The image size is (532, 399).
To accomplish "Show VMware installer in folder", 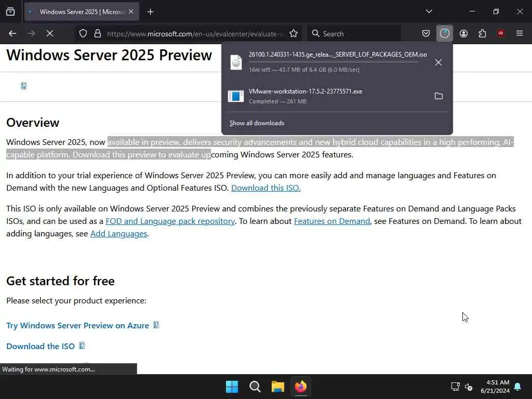I will 438,96.
